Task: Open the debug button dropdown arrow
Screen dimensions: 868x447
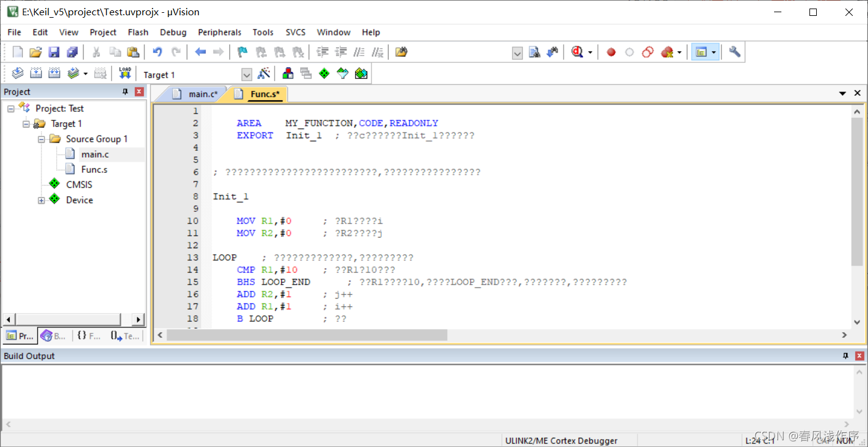Action: (x=590, y=53)
